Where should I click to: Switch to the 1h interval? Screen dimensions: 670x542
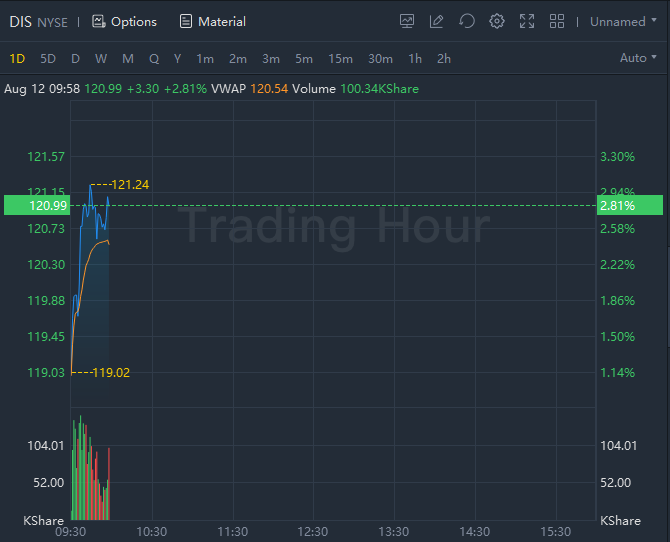click(415, 58)
